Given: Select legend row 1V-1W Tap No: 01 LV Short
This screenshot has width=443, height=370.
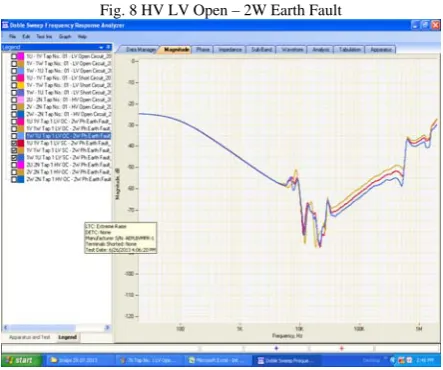Looking at the screenshot, I should pos(68,85).
